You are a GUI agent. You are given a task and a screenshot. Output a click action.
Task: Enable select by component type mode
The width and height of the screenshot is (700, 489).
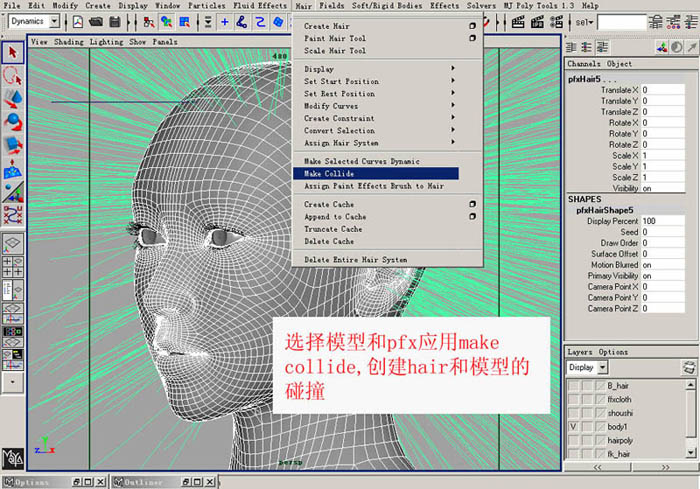point(184,21)
